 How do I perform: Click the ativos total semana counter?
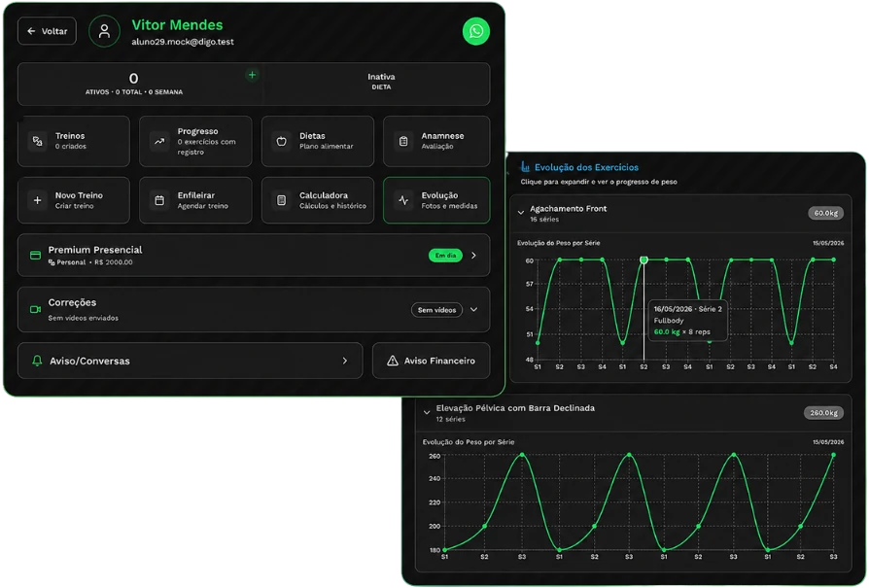(x=133, y=84)
